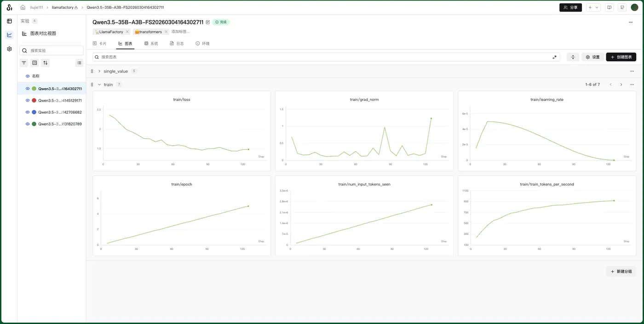Collapse the train chart group

click(99, 85)
